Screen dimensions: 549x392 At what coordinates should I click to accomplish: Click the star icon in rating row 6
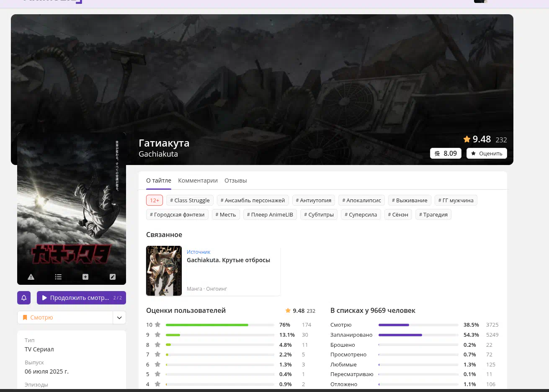point(157,364)
